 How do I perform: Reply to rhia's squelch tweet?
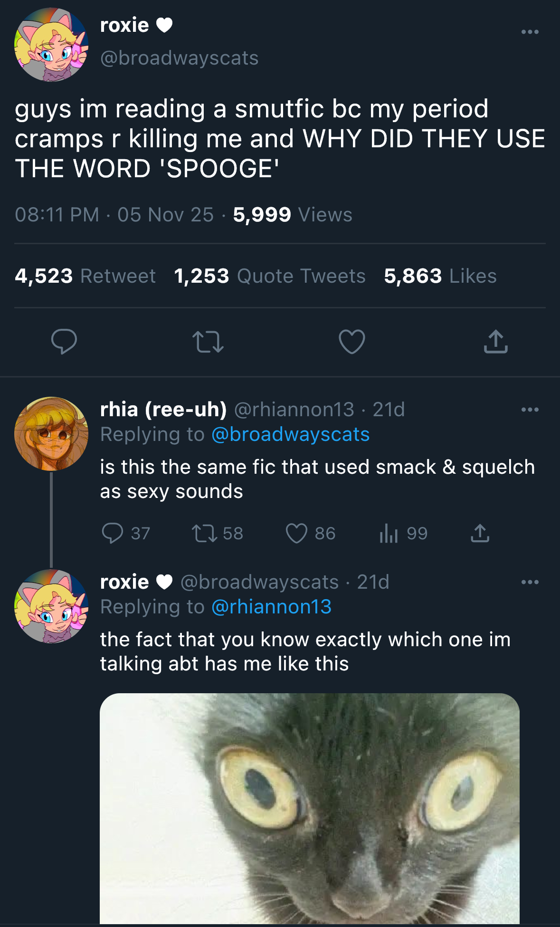113,533
